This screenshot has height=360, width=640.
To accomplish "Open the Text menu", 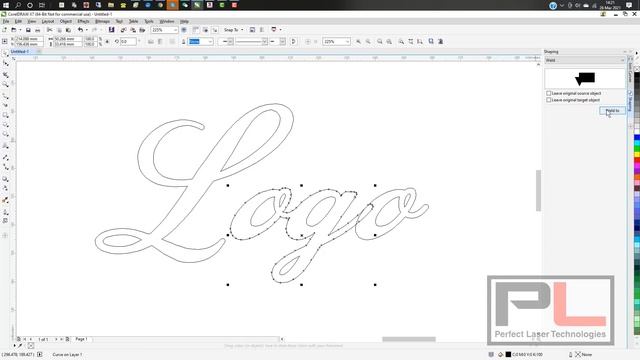I will [119, 21].
